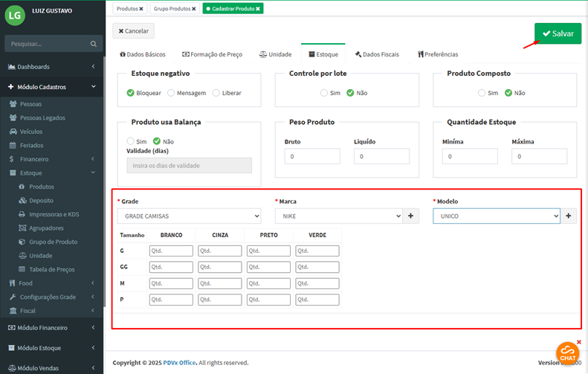588x374 pixels.
Task: Select Sim for Controle por lote
Action: [x=324, y=93]
